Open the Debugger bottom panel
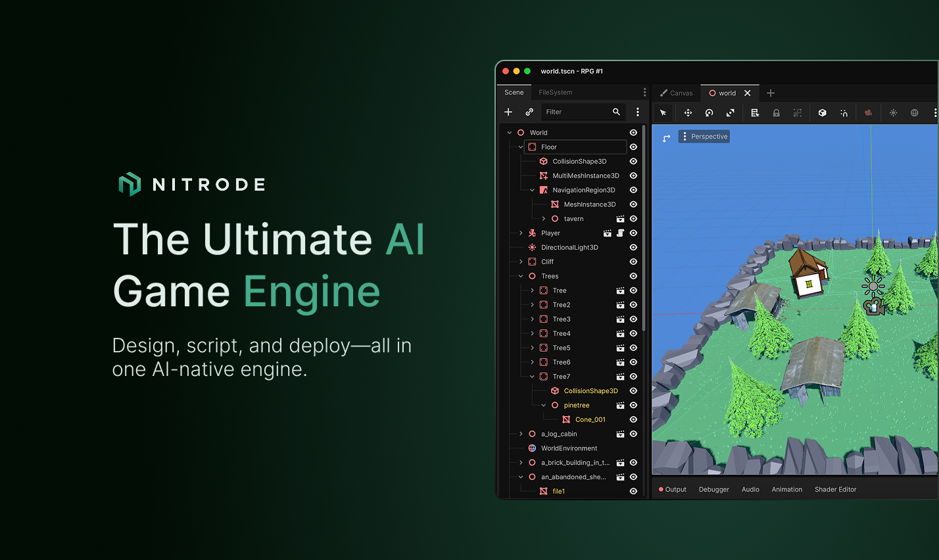This screenshot has height=560, width=939. (713, 490)
